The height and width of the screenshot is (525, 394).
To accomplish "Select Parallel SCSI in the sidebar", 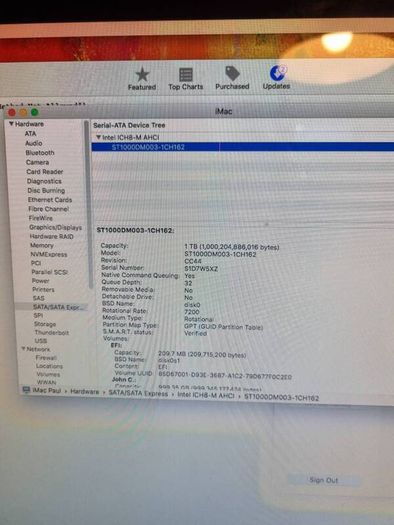I will 50,272.
